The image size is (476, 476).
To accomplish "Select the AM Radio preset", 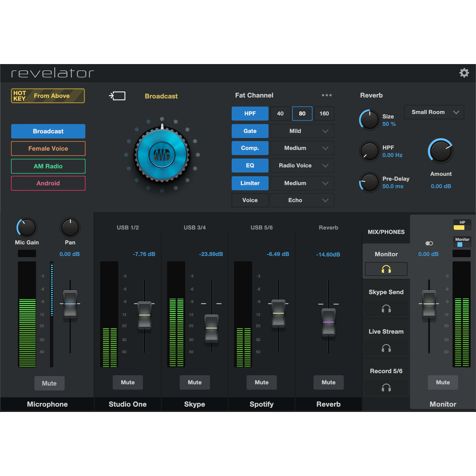I will [x=48, y=166].
